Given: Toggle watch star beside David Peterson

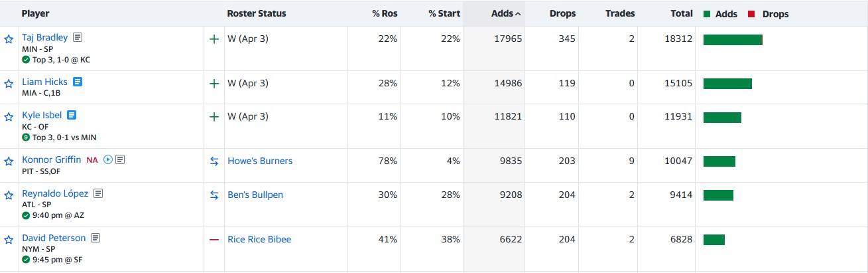Looking at the screenshot, I should point(9,239).
